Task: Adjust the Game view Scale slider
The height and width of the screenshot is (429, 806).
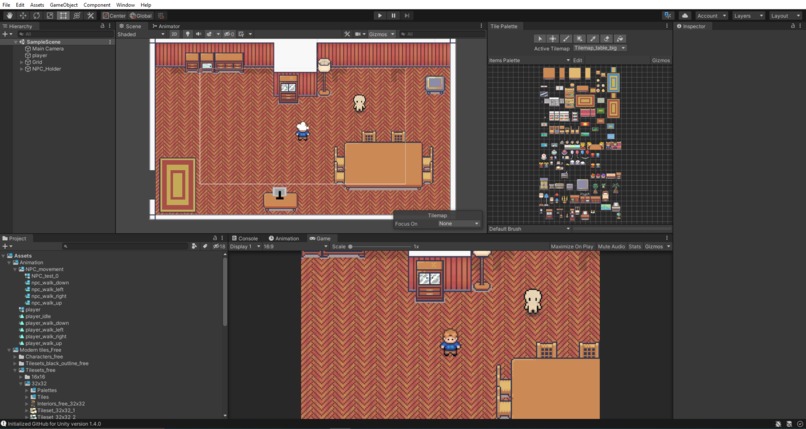Action: (x=382, y=247)
